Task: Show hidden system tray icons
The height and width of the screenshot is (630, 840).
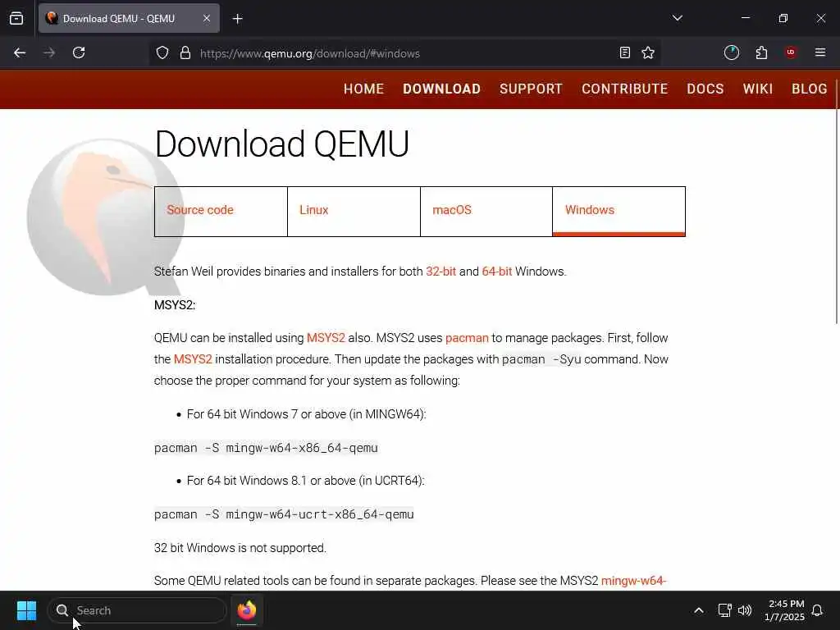Action: coord(699,610)
